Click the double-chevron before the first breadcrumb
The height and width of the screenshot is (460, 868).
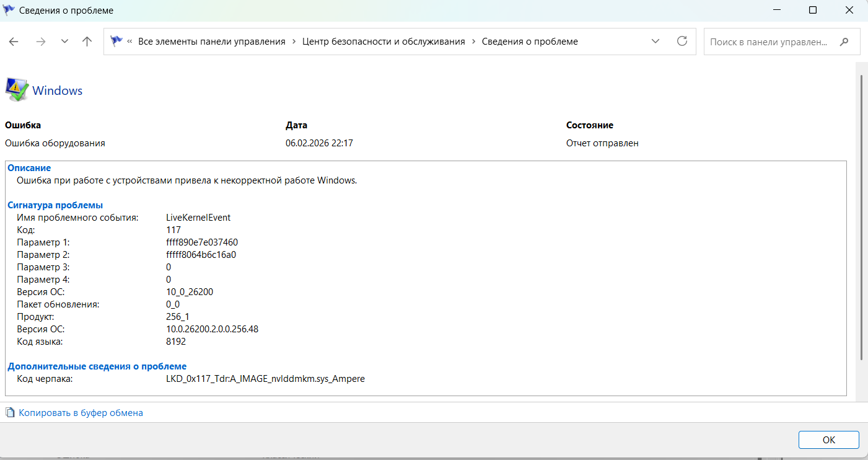(x=129, y=42)
